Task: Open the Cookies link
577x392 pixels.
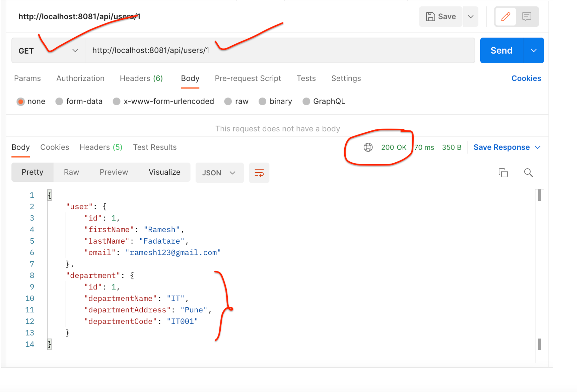Action: point(526,78)
